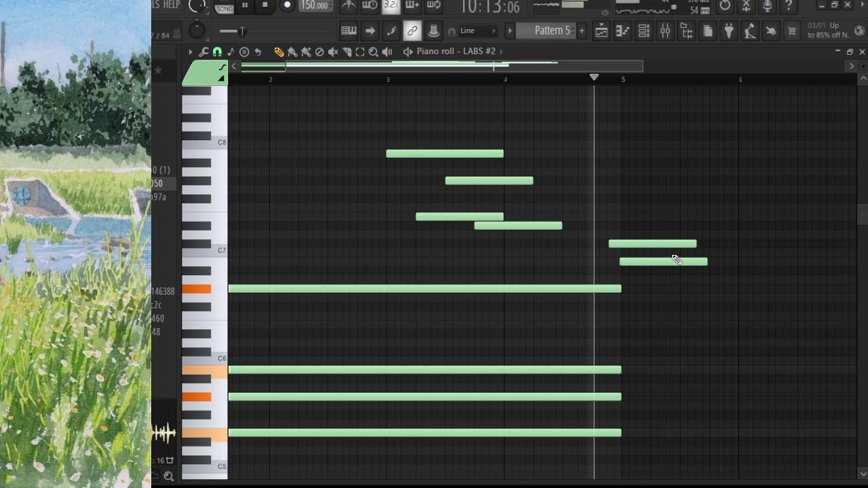
Task: Choose the Select marquee tool
Action: 360,52
